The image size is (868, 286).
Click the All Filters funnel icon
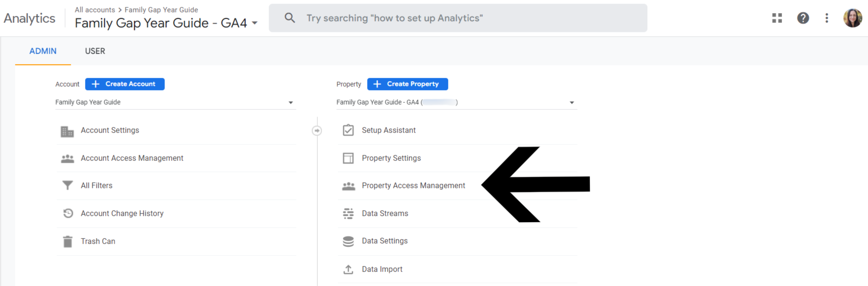68,185
